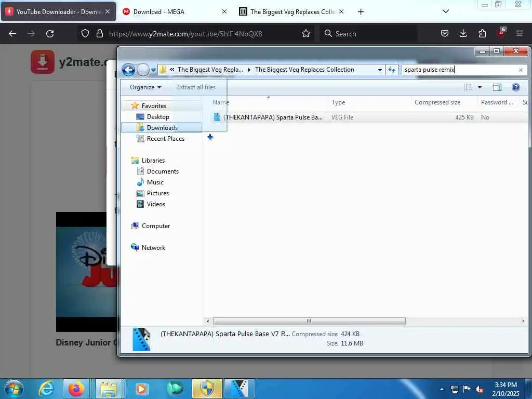Click the tracking protection shield icon
Viewport: 532px width, 399px height.
coord(85,34)
